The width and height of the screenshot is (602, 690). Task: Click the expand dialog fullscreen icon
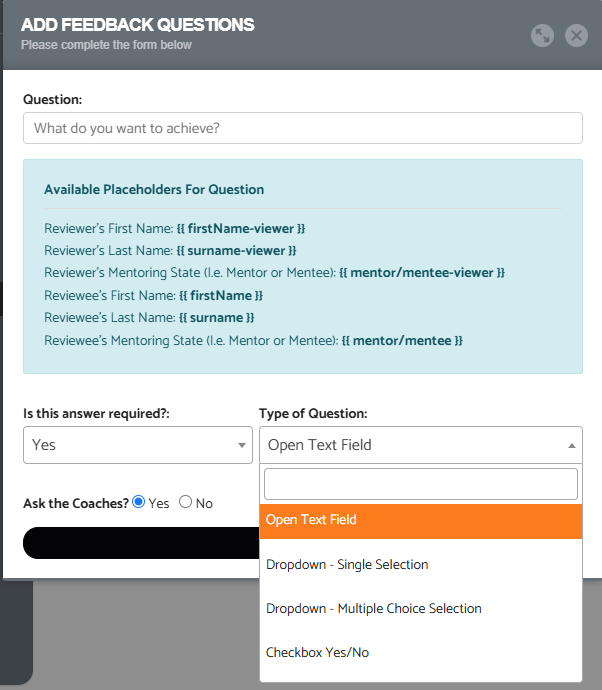tap(542, 35)
